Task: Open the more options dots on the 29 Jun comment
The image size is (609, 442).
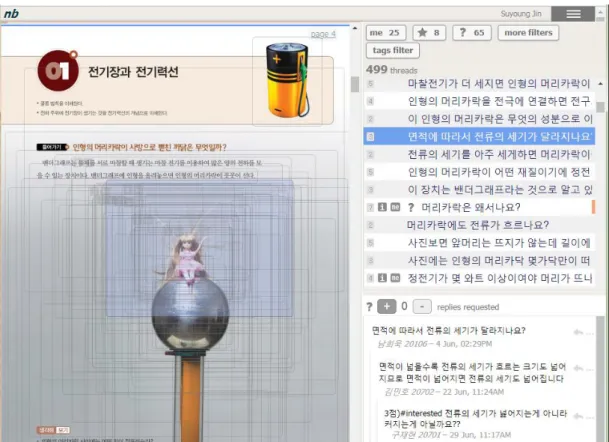Action: pyautogui.click(x=590, y=417)
